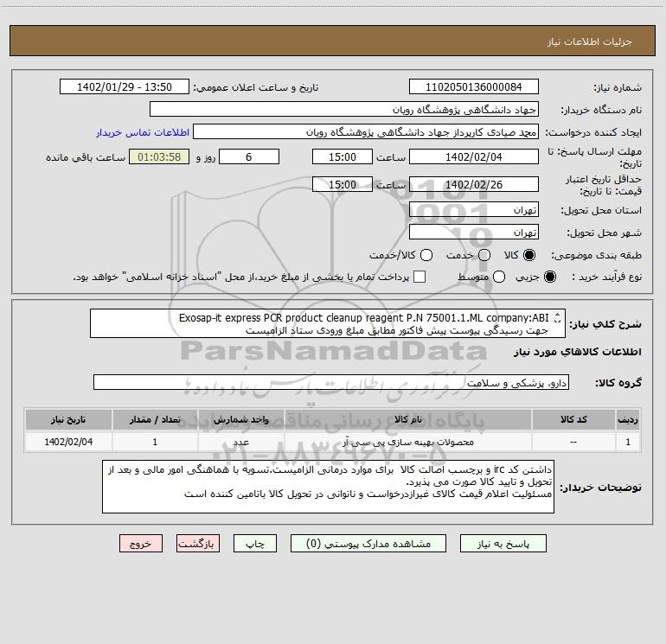Click the validity time 15:00 field beside 1402/02/26
Image resolution: width=666 pixels, height=644 pixels.
(343, 184)
